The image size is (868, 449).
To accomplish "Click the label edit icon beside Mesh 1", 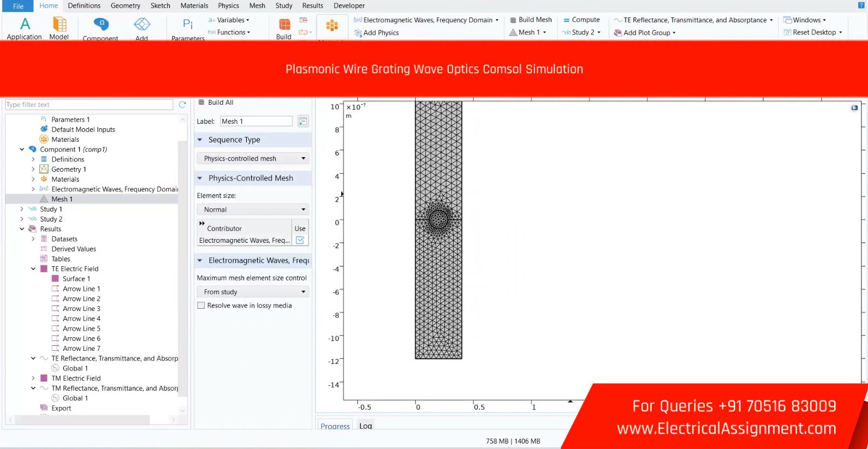I will click(303, 121).
